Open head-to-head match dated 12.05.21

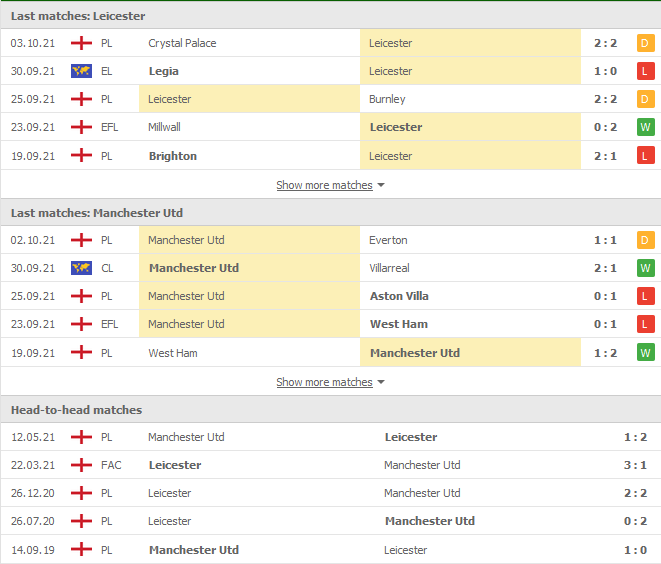(330, 437)
